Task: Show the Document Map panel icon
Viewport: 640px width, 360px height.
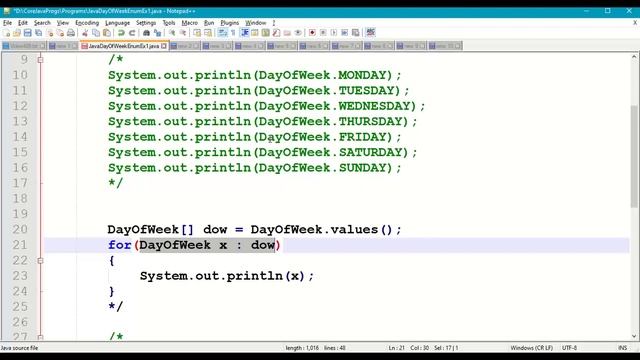Action: [265, 33]
